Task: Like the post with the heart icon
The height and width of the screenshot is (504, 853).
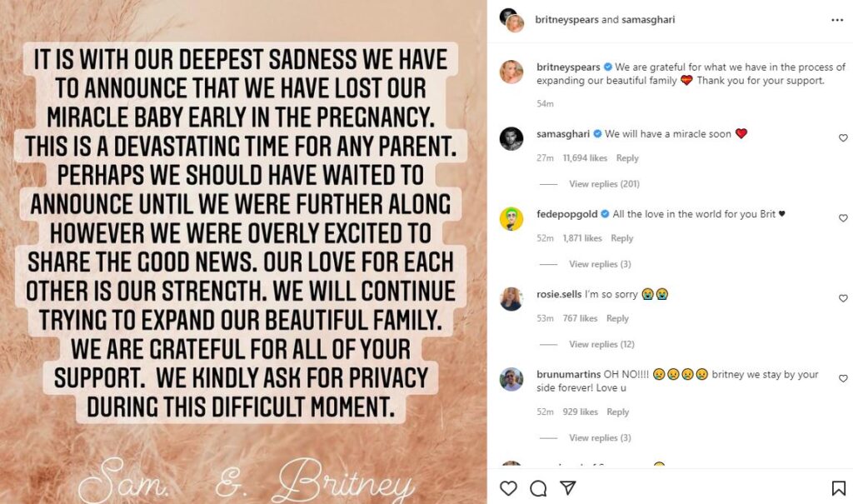Action: pyautogui.click(x=508, y=488)
